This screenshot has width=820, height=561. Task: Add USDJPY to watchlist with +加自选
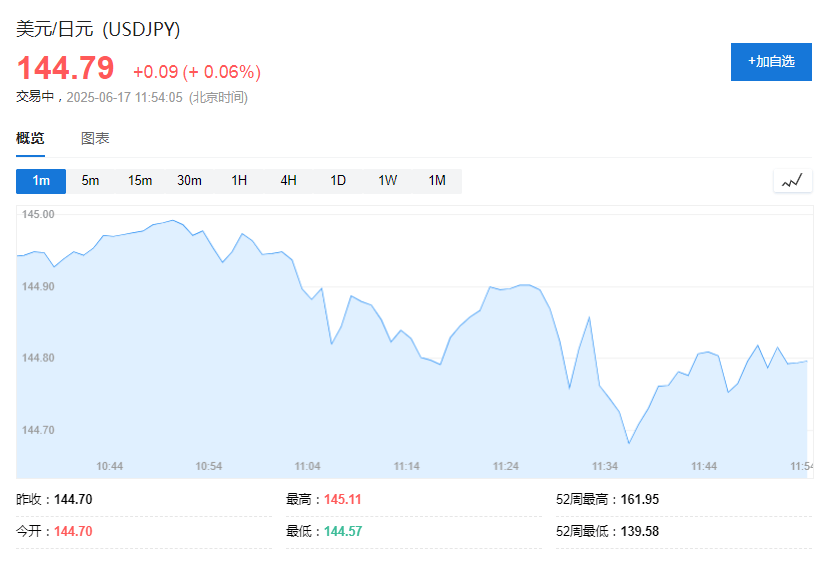point(771,62)
